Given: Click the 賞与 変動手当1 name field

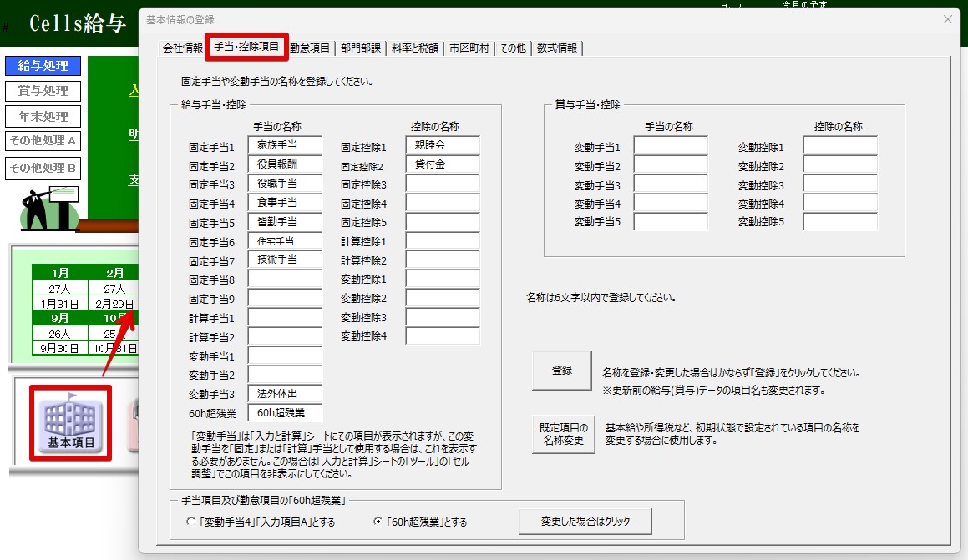Looking at the screenshot, I should click(670, 146).
